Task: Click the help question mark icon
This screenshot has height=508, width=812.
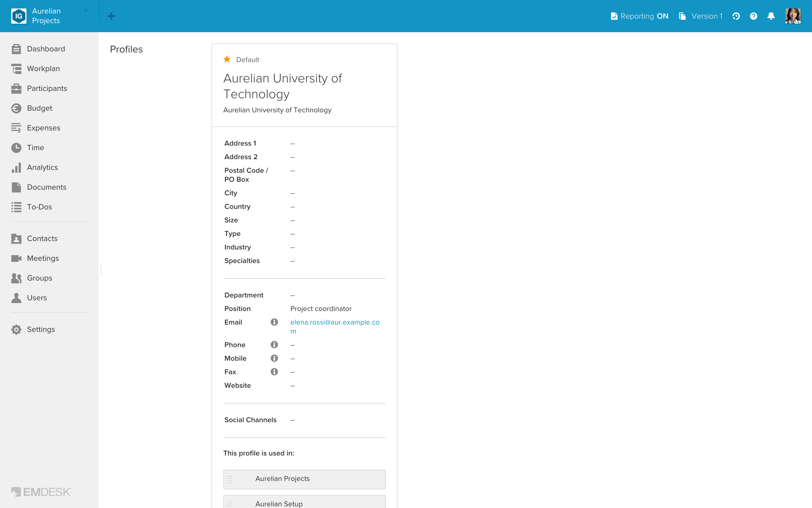Action: tap(753, 16)
